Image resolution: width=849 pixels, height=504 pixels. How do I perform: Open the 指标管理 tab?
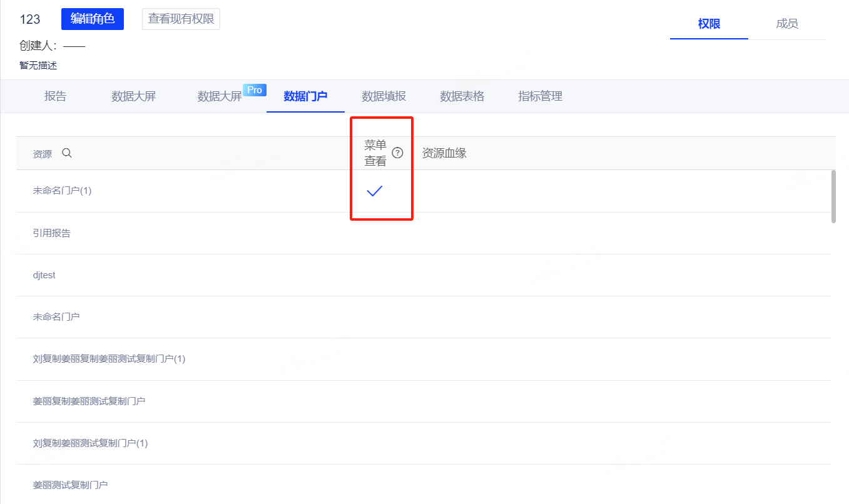pyautogui.click(x=540, y=96)
